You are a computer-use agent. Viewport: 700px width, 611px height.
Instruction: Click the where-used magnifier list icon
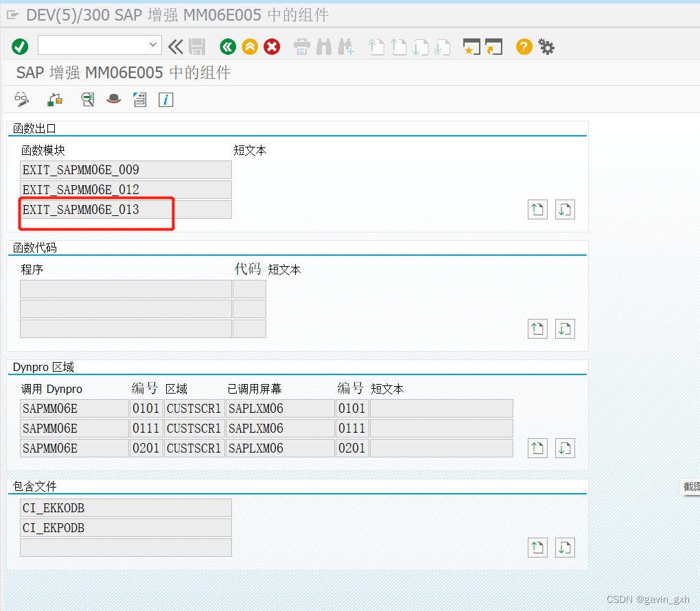pos(88,99)
